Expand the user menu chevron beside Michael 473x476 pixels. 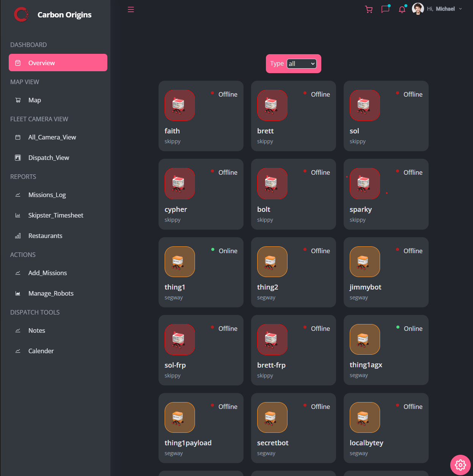[460, 9]
